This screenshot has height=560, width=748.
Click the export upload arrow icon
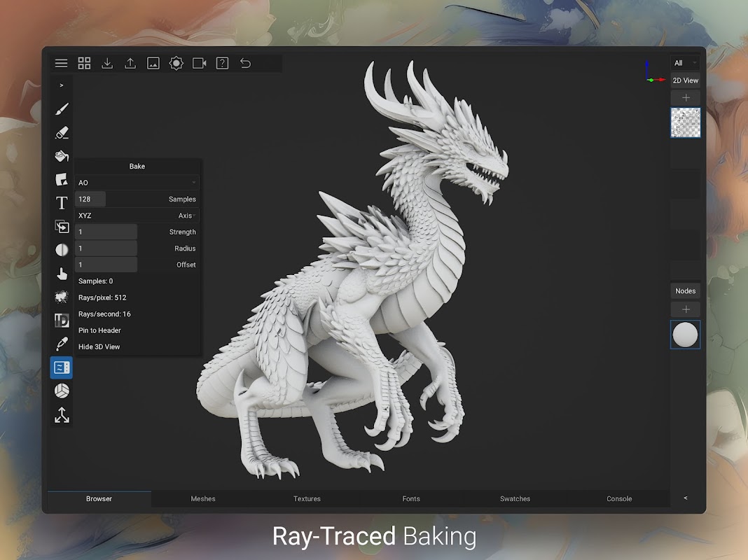pyautogui.click(x=130, y=63)
